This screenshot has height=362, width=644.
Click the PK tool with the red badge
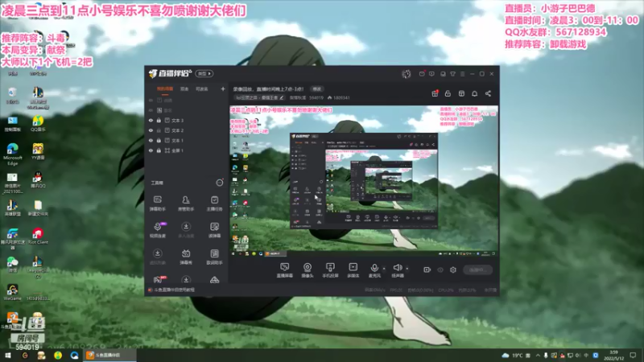[158, 279]
